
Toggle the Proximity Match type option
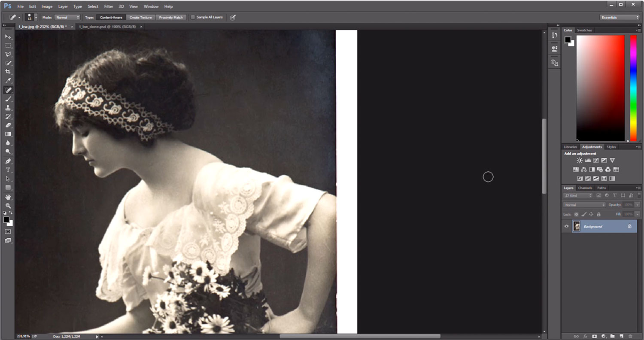(x=170, y=17)
